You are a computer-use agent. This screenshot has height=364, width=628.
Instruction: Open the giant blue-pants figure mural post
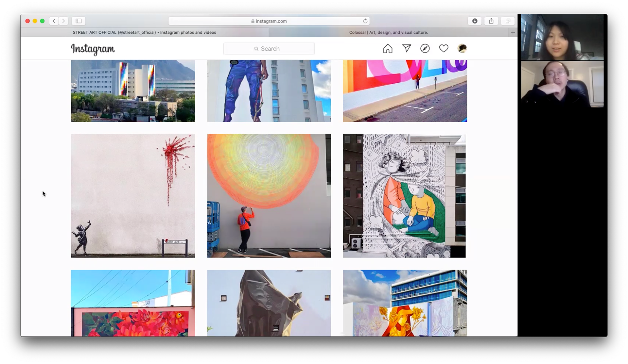[x=269, y=91]
